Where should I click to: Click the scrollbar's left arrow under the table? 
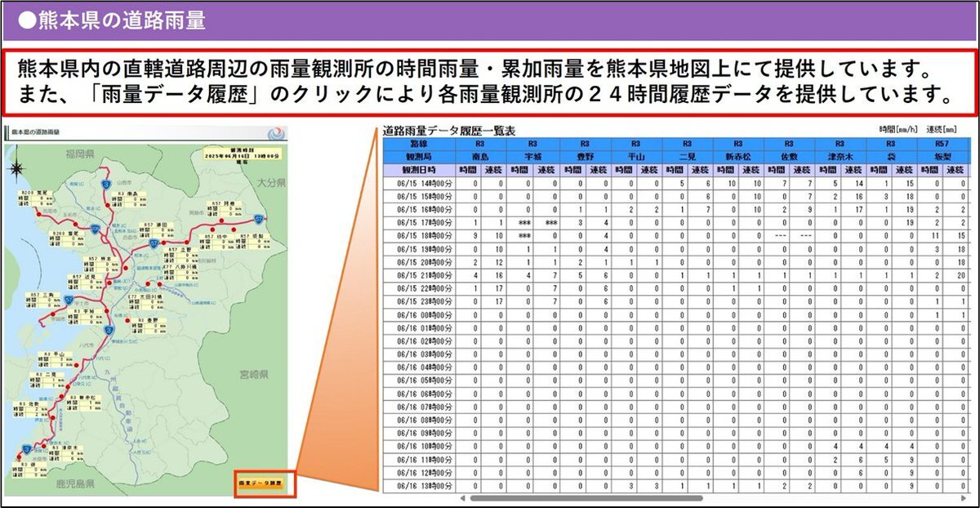point(463,497)
